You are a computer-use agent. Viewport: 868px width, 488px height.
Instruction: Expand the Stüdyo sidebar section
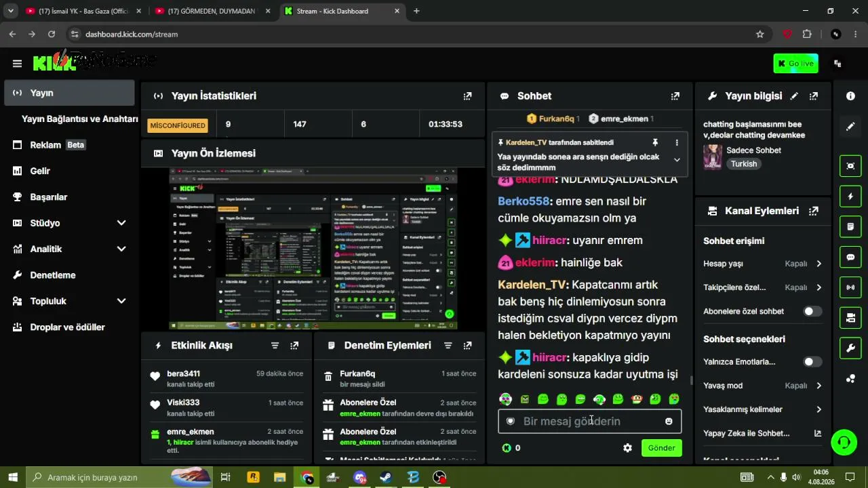(x=121, y=223)
